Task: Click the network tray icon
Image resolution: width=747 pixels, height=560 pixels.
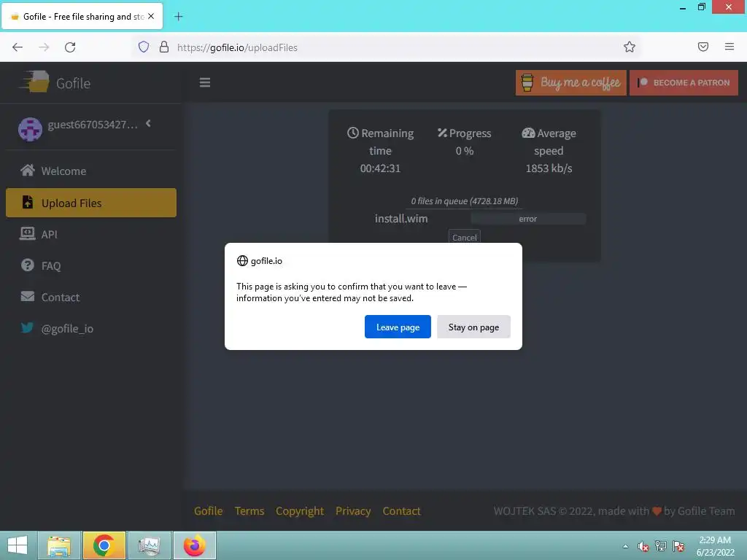Action: tap(661, 546)
